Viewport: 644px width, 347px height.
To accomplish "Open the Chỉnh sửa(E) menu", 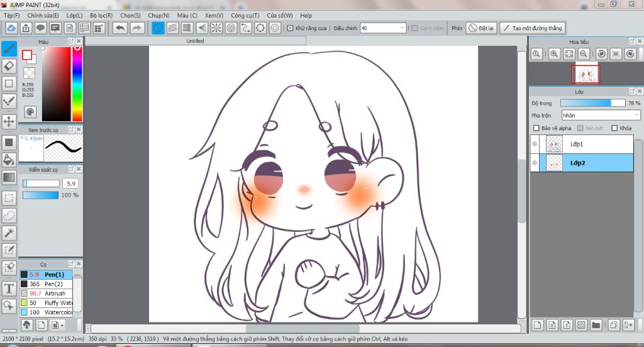I will coord(43,15).
